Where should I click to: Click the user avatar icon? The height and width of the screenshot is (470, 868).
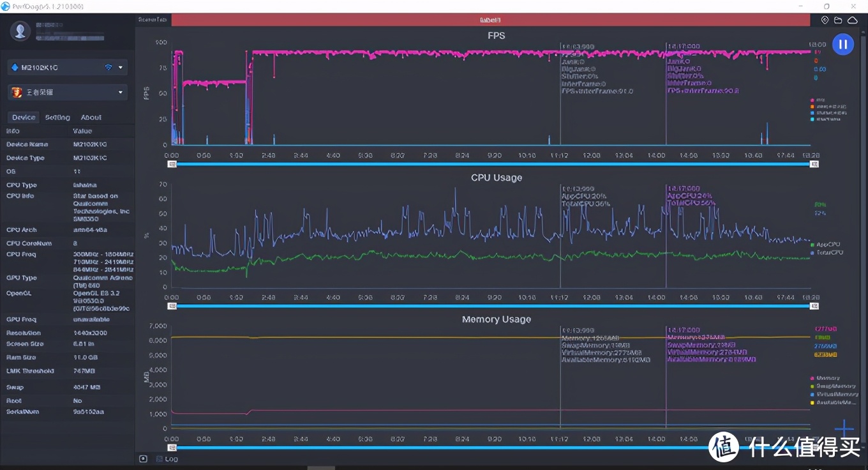[20, 30]
